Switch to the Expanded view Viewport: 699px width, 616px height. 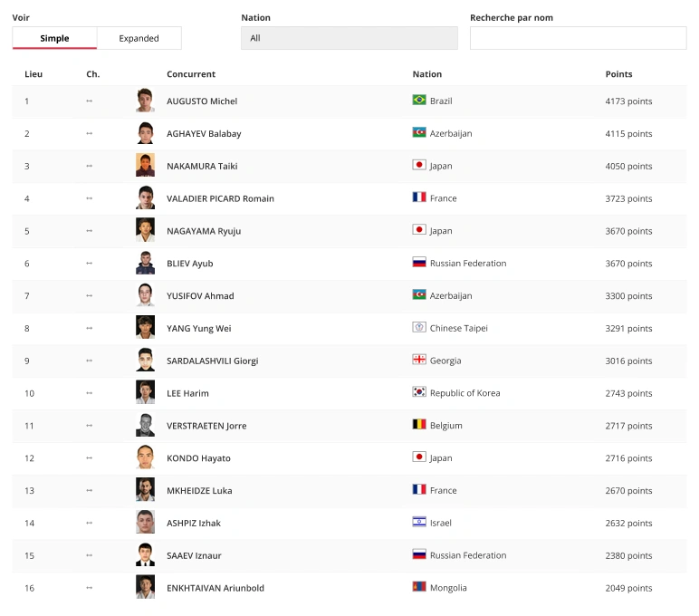tap(139, 38)
